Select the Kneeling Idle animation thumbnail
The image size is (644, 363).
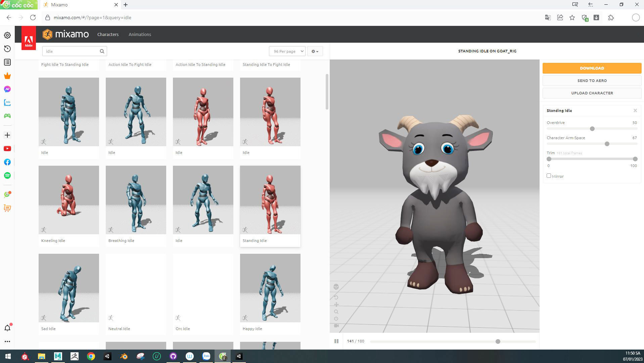point(68,200)
